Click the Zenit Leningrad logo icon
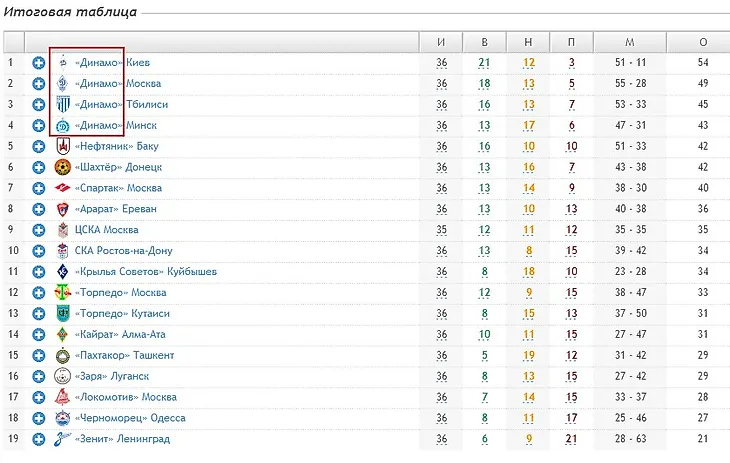Viewport: 730px width, 463px height. pyautogui.click(x=62, y=439)
